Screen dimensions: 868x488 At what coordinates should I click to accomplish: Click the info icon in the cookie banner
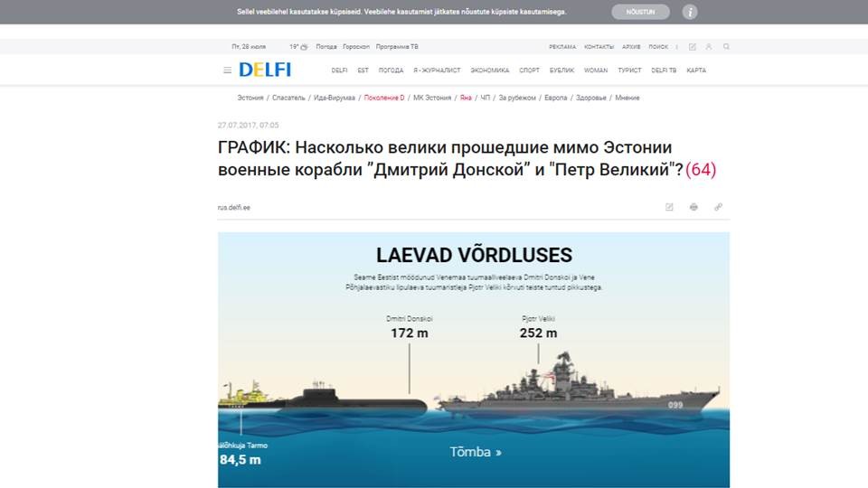(x=690, y=12)
